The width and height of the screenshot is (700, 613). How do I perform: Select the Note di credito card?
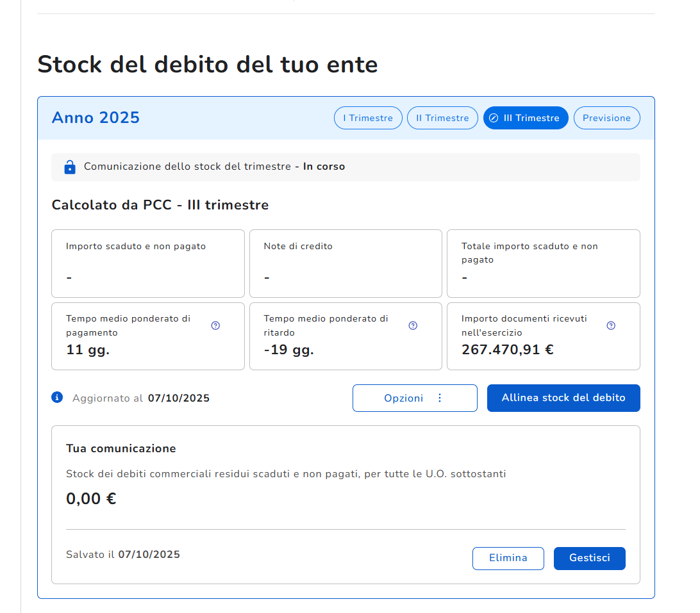(346, 263)
